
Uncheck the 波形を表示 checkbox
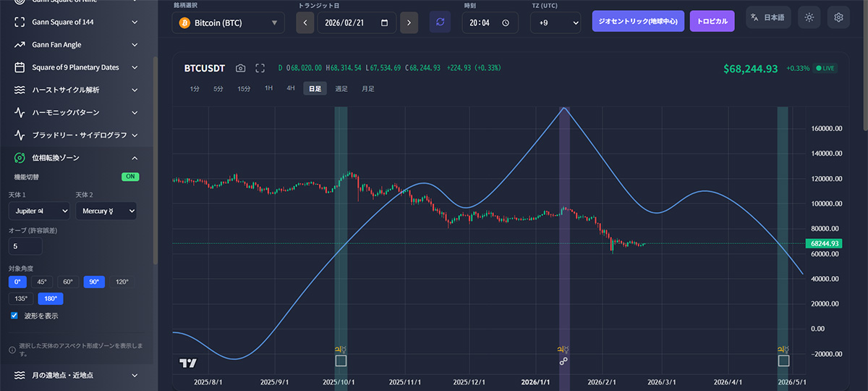click(14, 316)
